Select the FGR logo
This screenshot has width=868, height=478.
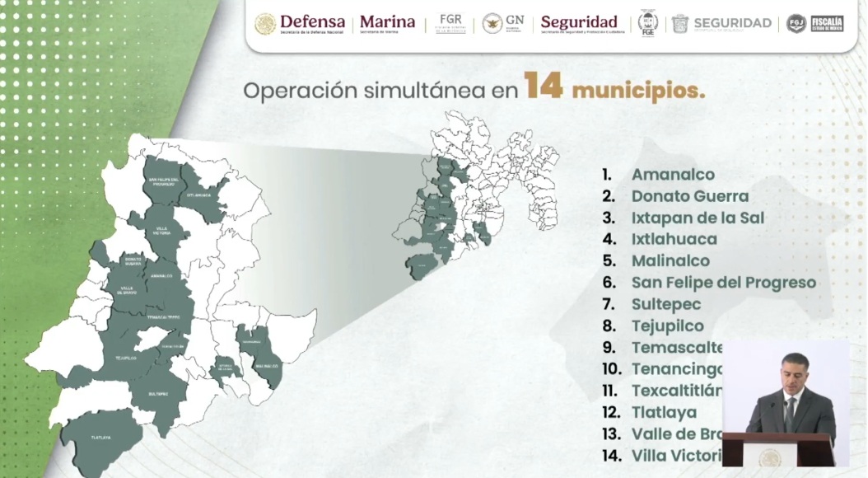450,24
